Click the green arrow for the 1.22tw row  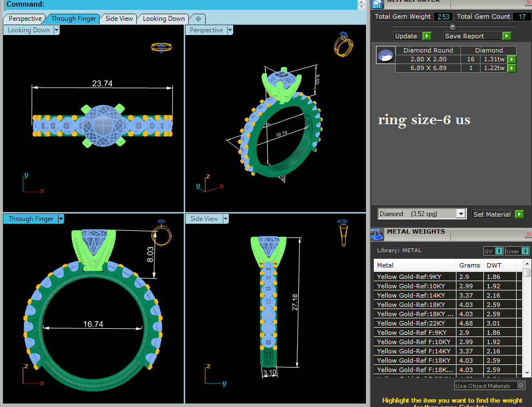click(x=512, y=68)
